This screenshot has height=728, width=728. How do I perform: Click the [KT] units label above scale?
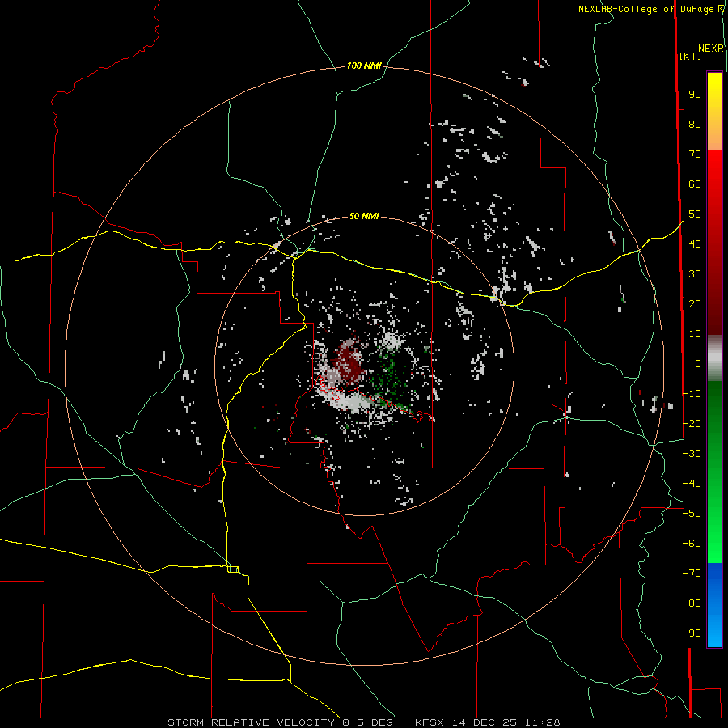tap(690, 56)
